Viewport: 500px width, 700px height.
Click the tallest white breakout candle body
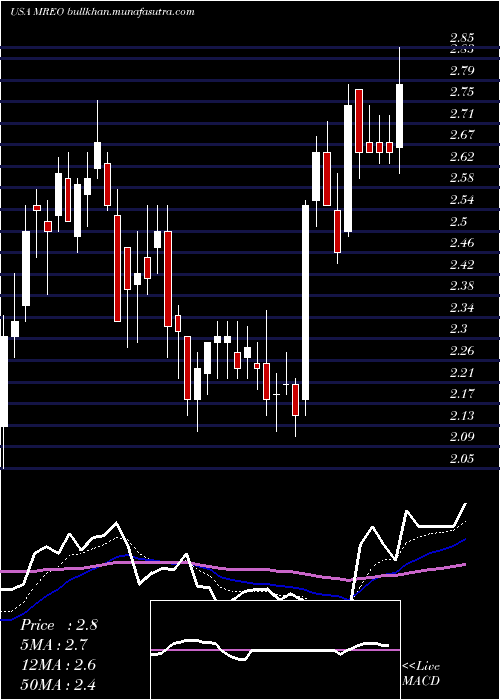tap(305, 303)
